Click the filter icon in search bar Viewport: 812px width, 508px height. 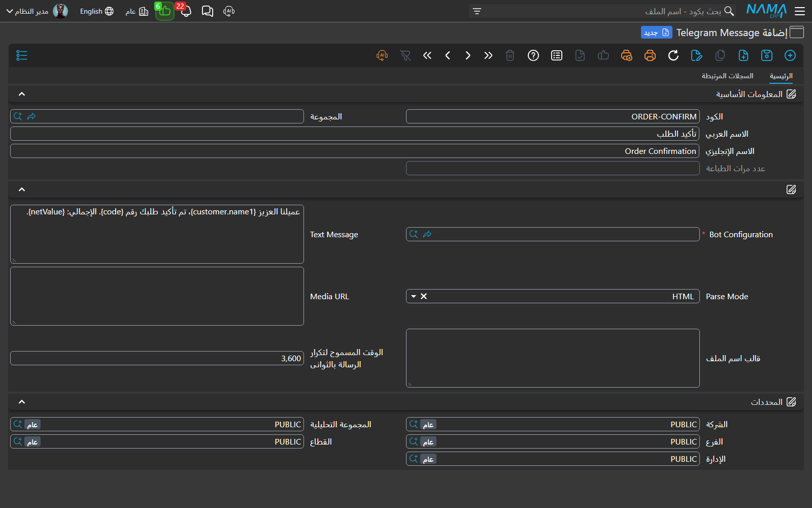pos(477,11)
